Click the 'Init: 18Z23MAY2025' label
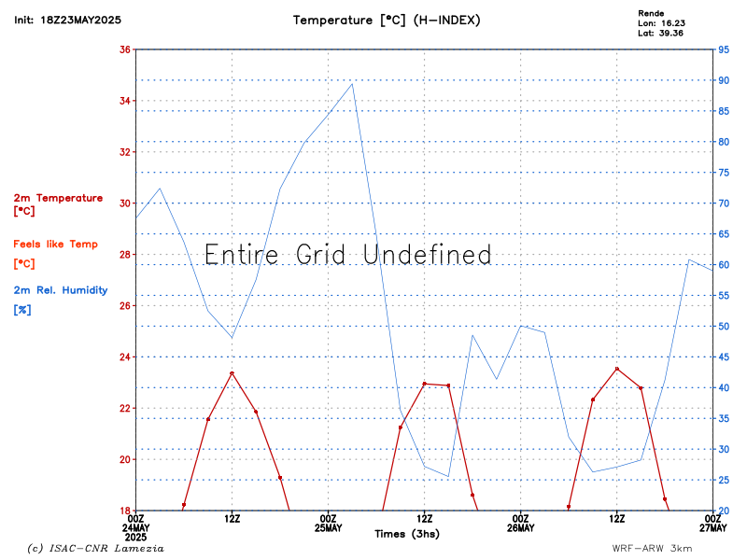 click(67, 20)
